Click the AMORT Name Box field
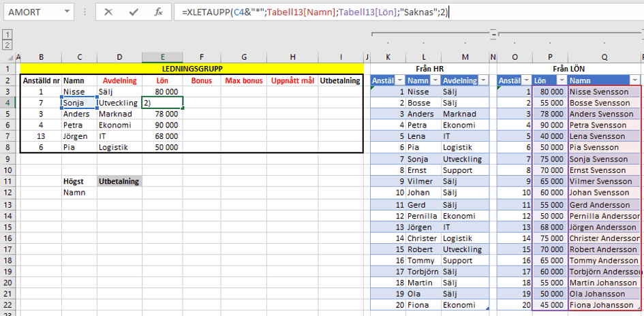Viewport: 644px width, 316px height. (x=31, y=12)
